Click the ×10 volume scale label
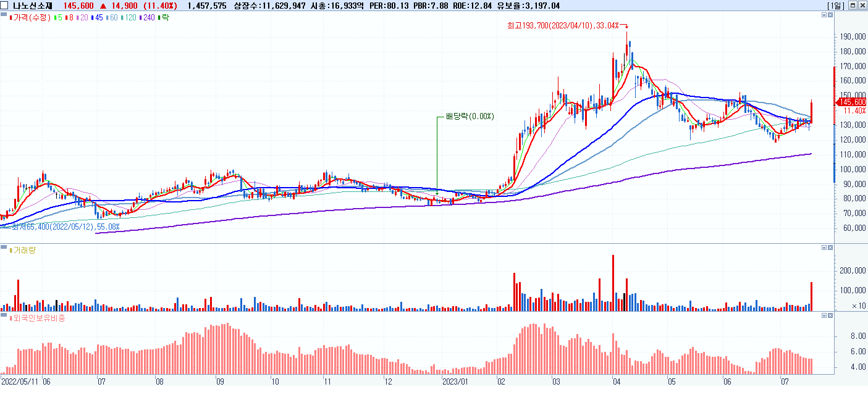The width and height of the screenshot is (868, 400). click(x=858, y=306)
